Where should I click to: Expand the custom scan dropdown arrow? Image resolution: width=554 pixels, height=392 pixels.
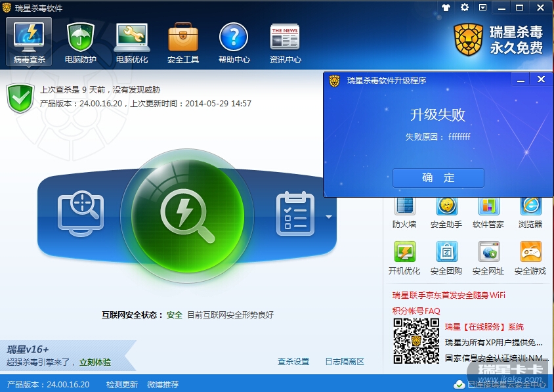(329, 217)
